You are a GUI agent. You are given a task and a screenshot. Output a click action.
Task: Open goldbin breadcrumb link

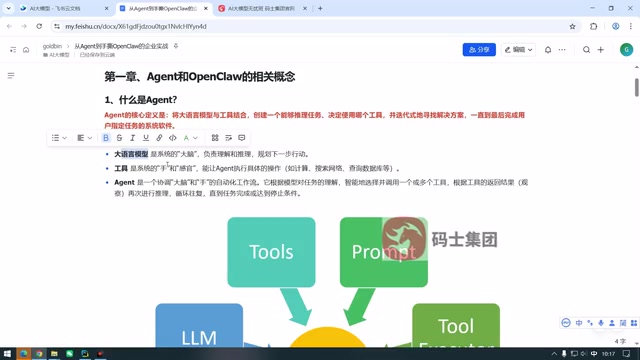click(x=52, y=46)
